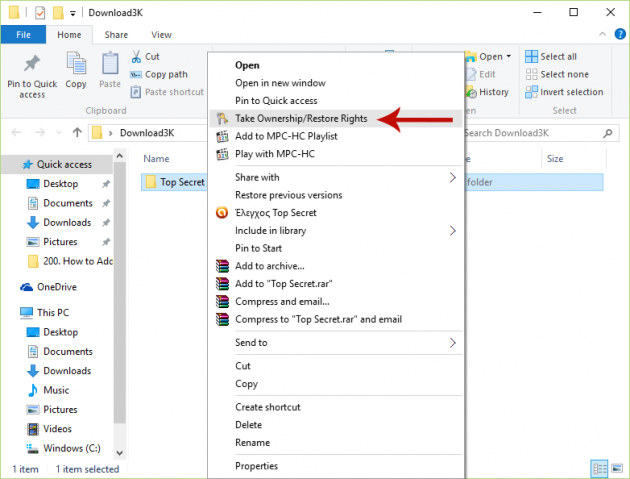Click Select all in ribbon
630x479 pixels.
557,57
